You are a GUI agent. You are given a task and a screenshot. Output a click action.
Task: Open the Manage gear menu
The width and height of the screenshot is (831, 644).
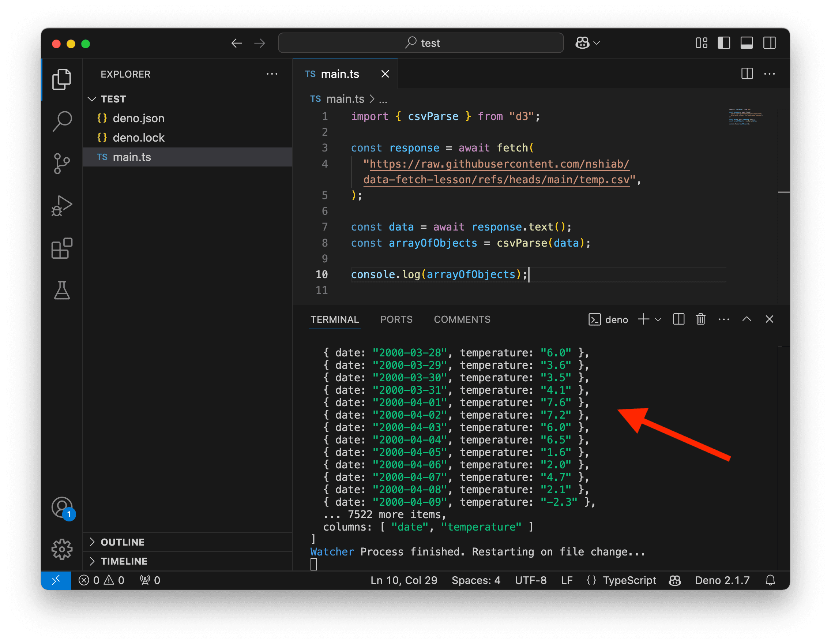tap(62, 549)
